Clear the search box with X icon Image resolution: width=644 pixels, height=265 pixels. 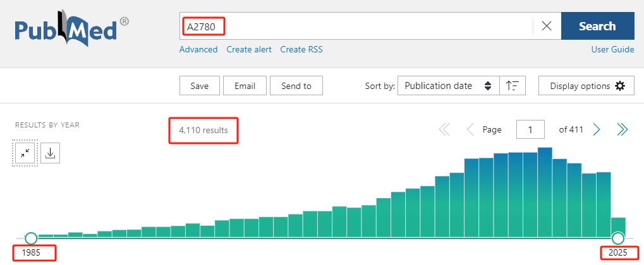tap(547, 26)
